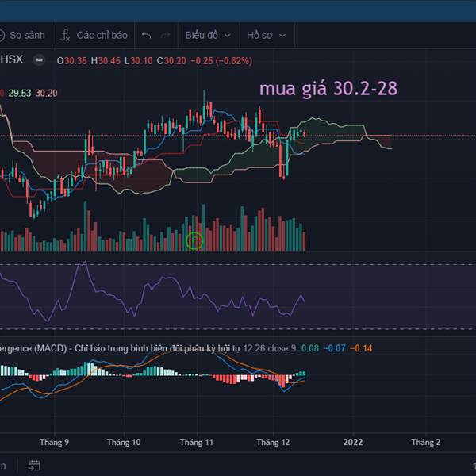Screen dimensions: 476x476
Task: Click Tháng 9 on the time axis
Action: [x=54, y=442]
